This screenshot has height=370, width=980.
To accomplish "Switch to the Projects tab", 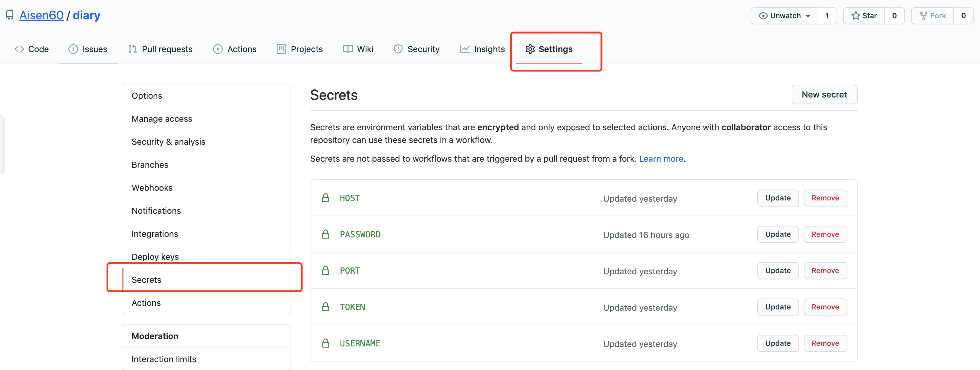I will (x=300, y=49).
